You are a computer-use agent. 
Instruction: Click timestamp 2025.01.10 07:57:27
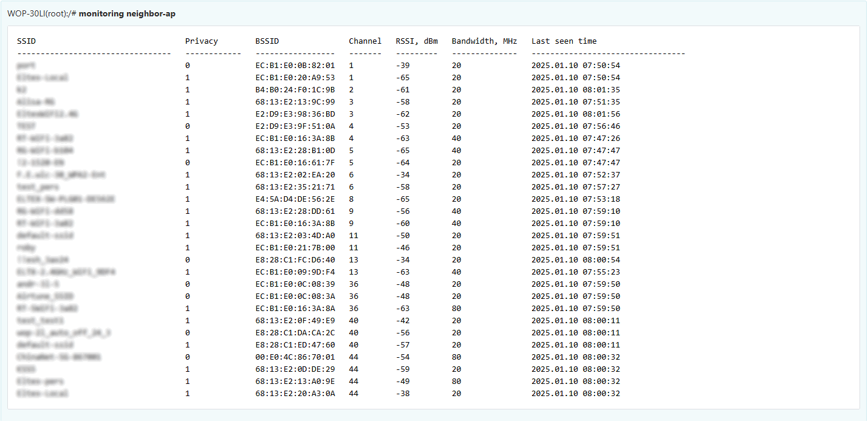576,187
